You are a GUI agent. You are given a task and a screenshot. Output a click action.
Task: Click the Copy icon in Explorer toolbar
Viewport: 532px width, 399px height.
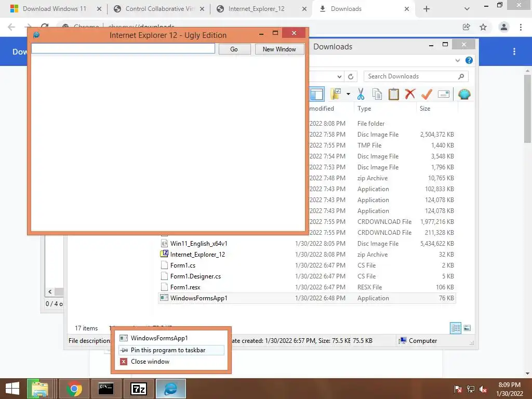tap(377, 94)
